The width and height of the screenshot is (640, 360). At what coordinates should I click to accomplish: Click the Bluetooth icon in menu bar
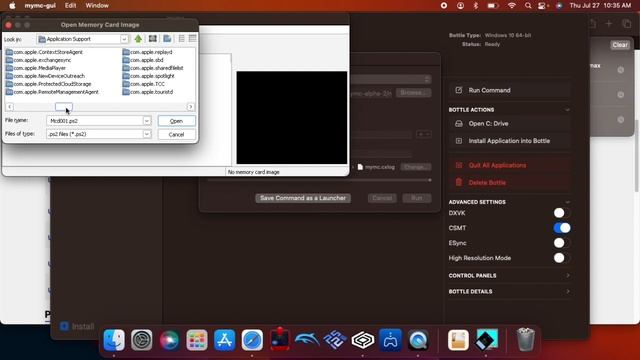476,6
